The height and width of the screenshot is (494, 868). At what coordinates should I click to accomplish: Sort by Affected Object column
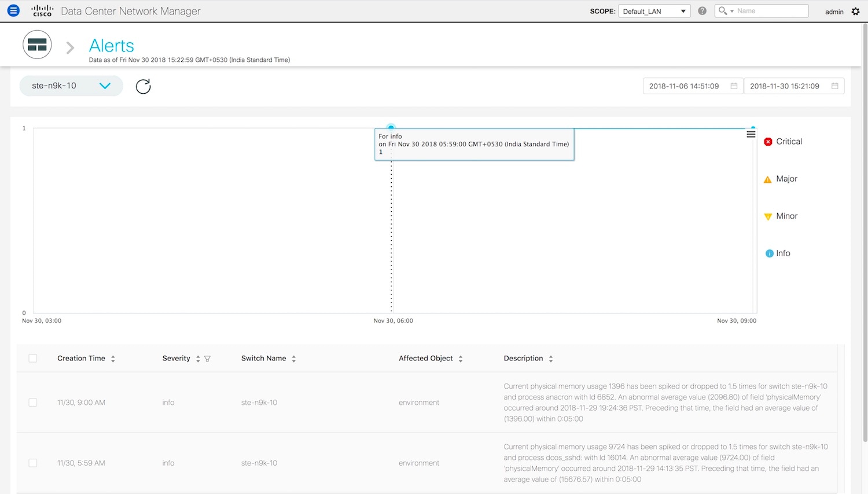(461, 359)
